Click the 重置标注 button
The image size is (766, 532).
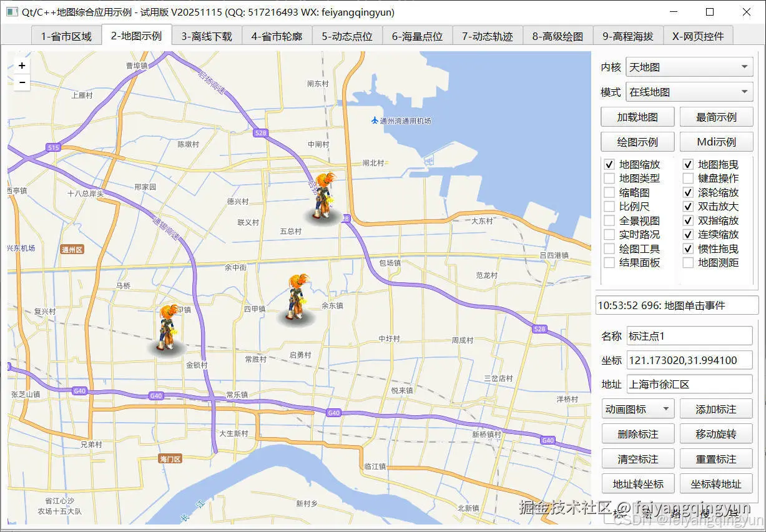[716, 459]
